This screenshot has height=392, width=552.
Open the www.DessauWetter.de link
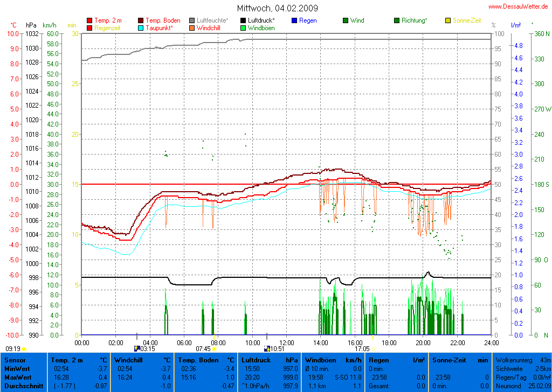[x=519, y=6]
